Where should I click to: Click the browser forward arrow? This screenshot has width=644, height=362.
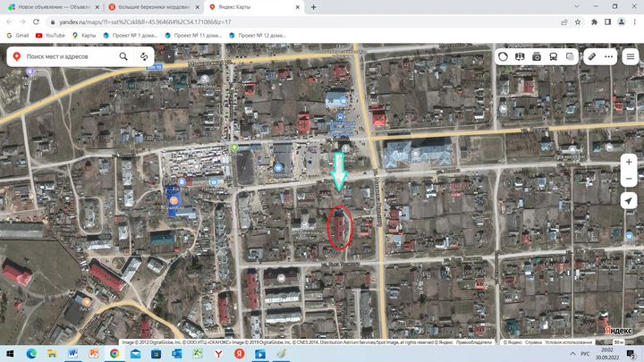pyautogui.click(x=22, y=21)
